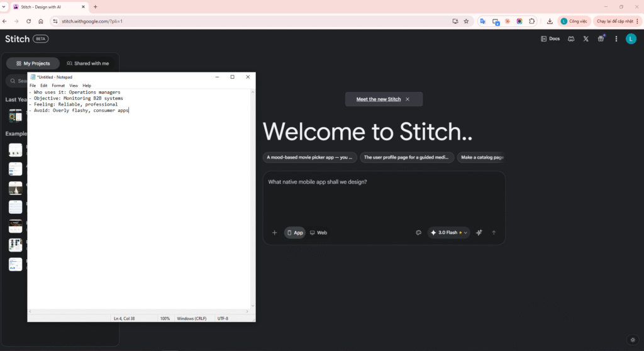Open the Stitch three-dot more menu

pyautogui.click(x=616, y=39)
